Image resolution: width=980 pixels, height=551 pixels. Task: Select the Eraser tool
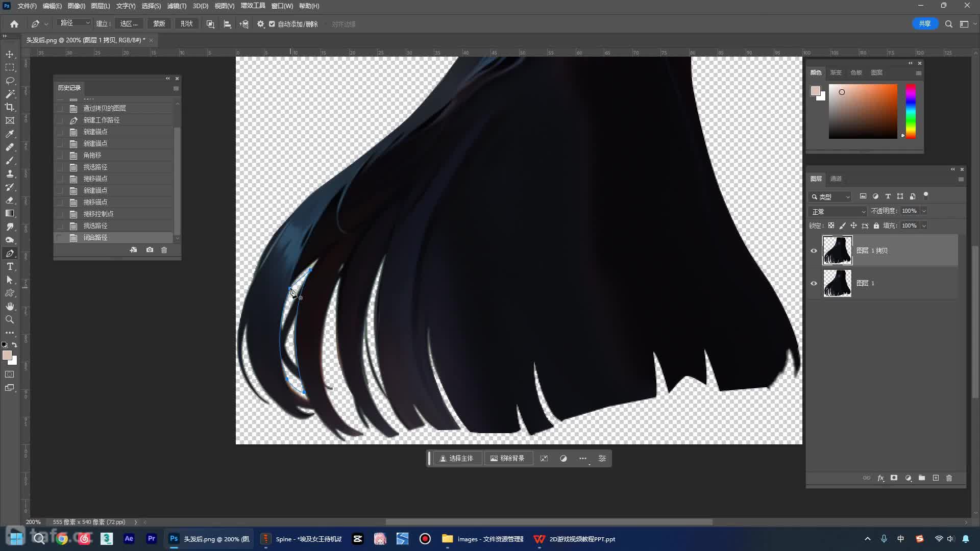point(10,200)
